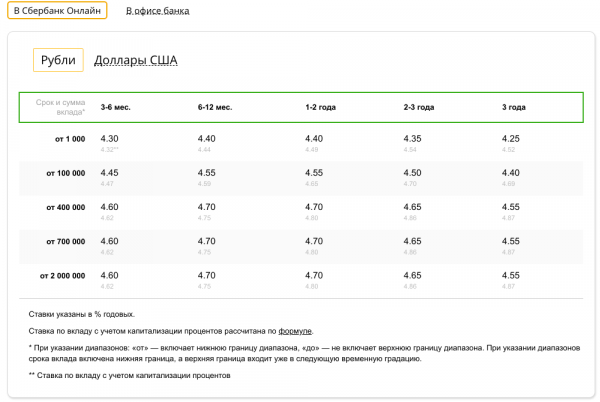Click the «1-2 года» column header
The width and height of the screenshot is (600, 402).
321,107
